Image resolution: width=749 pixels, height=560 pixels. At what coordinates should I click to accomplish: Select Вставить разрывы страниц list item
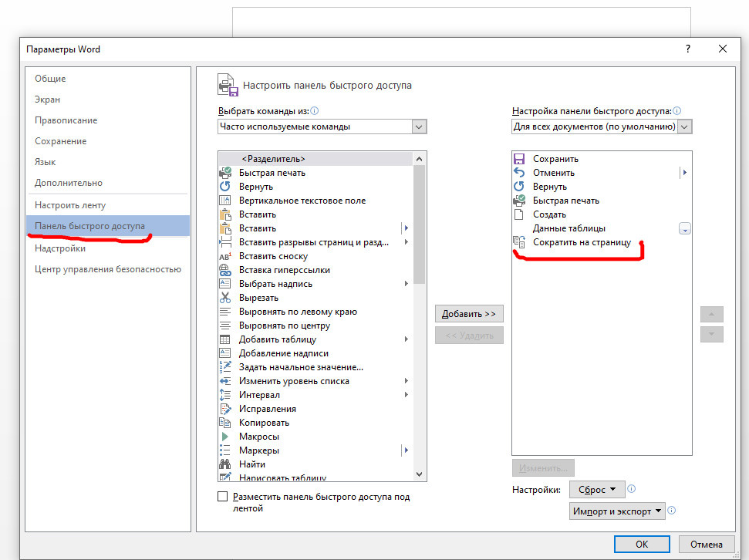[315, 242]
